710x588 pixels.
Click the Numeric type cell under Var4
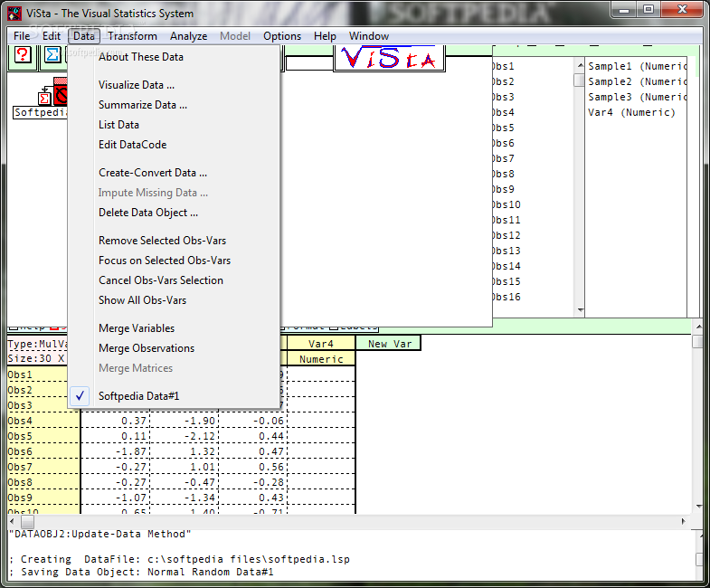click(321, 359)
